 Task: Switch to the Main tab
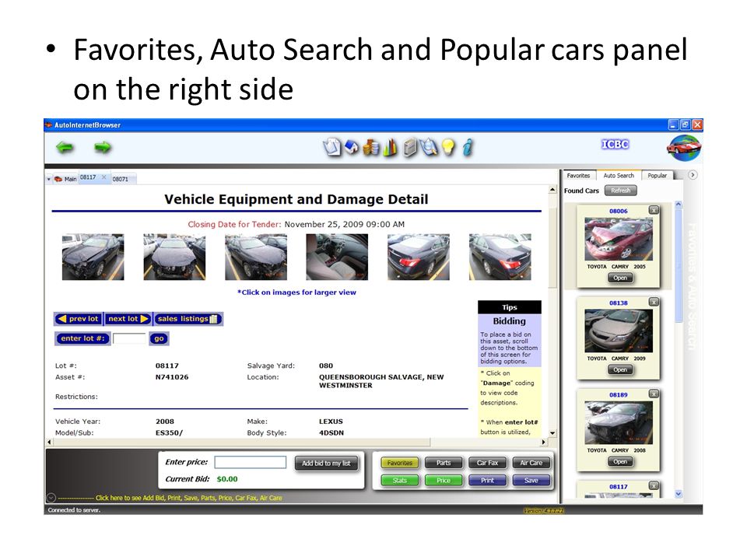(65, 179)
